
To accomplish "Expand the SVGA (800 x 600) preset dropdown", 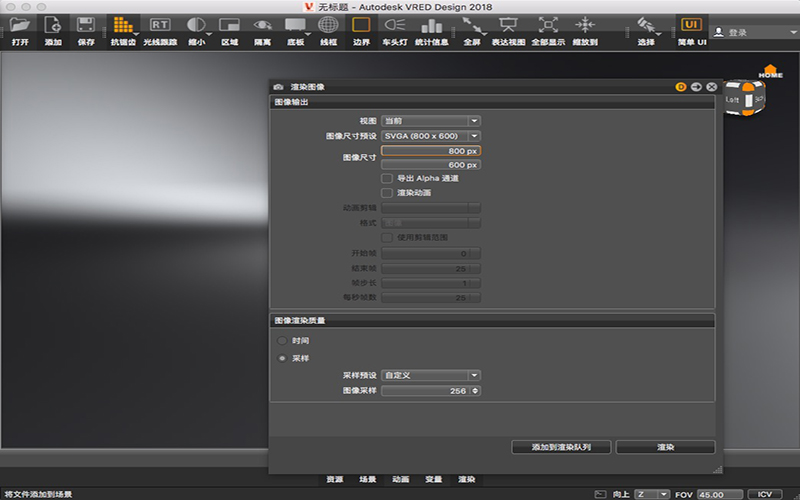I will [431, 136].
